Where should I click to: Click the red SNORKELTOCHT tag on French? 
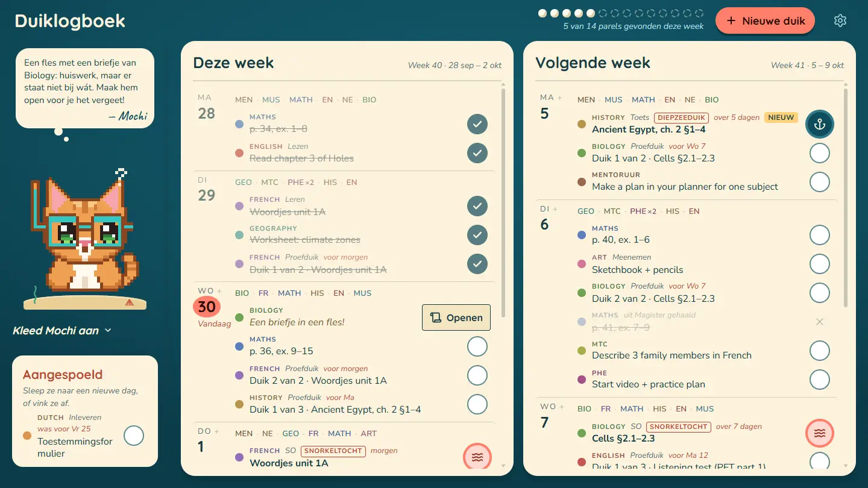[333, 451]
